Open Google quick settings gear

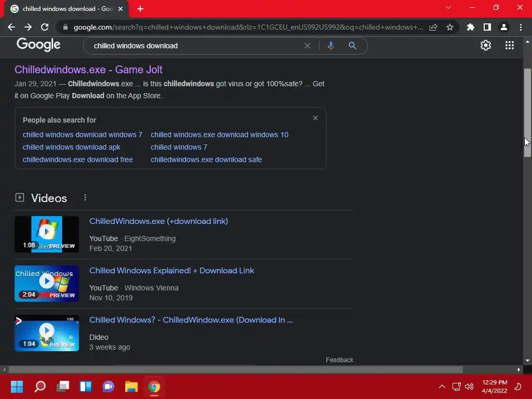point(486,45)
